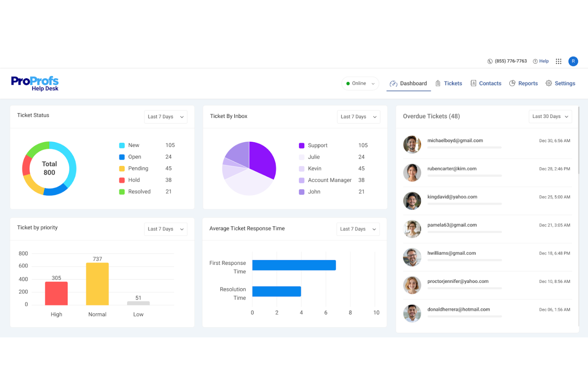Click the Tickets ticket icon in navigation

(438, 83)
